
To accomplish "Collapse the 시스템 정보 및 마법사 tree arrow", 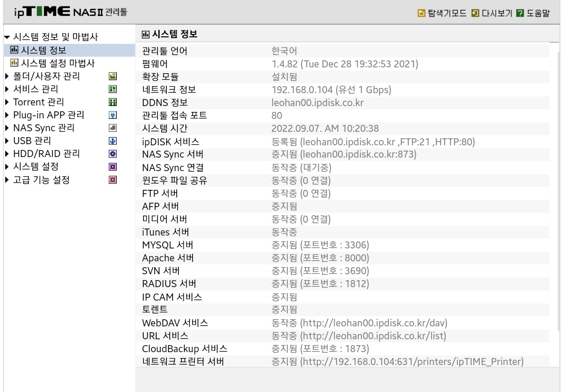I will [x=7, y=37].
